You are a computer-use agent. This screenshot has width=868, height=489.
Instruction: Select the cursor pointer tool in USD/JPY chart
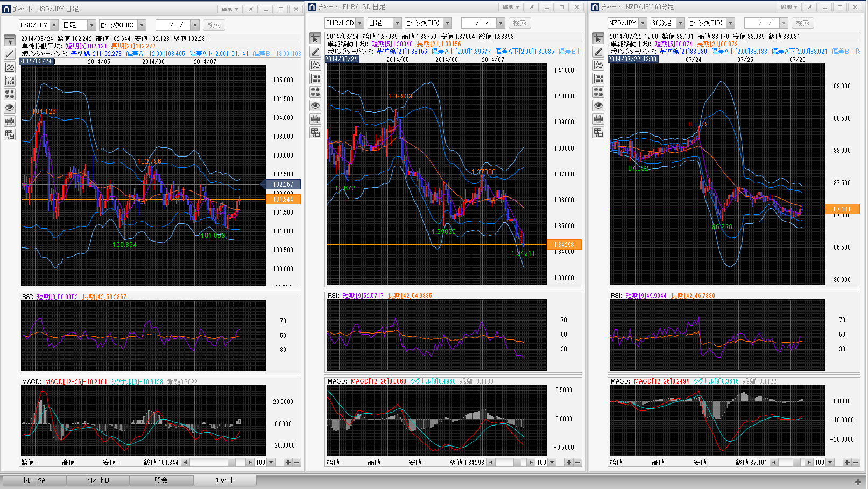point(10,41)
